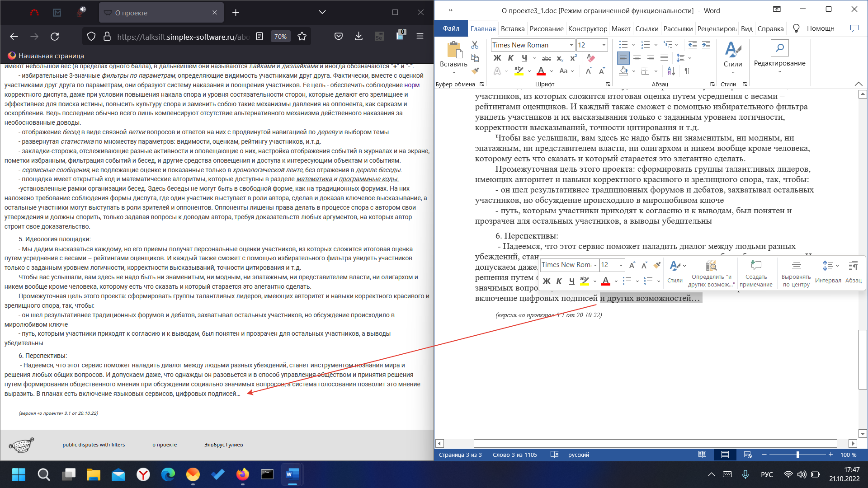Viewport: 868px width, 488px height.
Task: Save page to Pocket in Firefox
Action: coord(338,37)
